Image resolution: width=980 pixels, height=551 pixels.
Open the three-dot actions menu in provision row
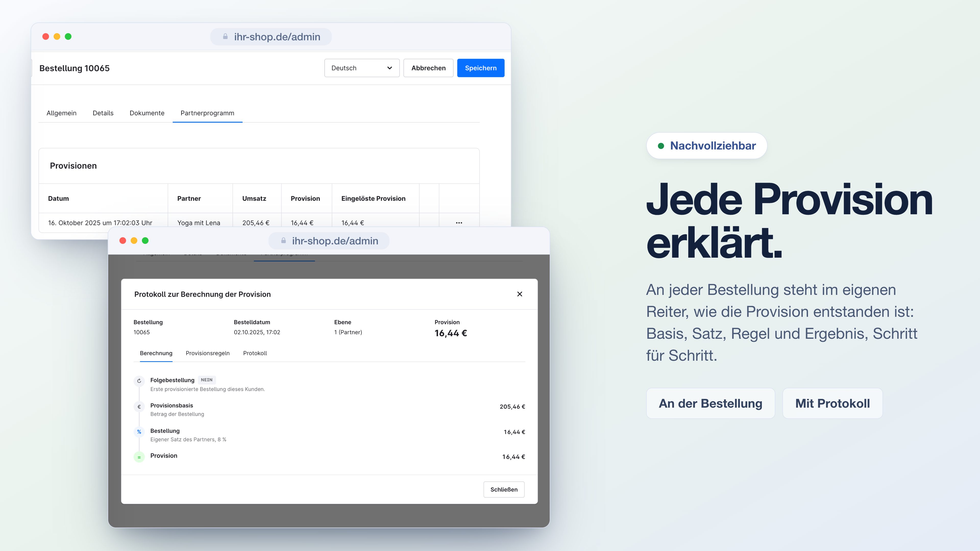pyautogui.click(x=459, y=223)
